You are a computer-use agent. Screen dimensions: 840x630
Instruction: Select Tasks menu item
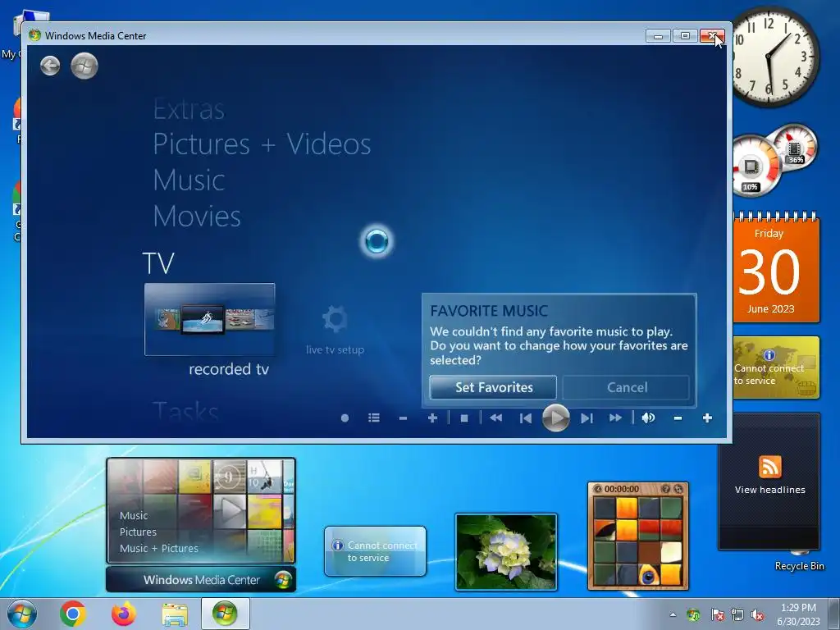(185, 412)
